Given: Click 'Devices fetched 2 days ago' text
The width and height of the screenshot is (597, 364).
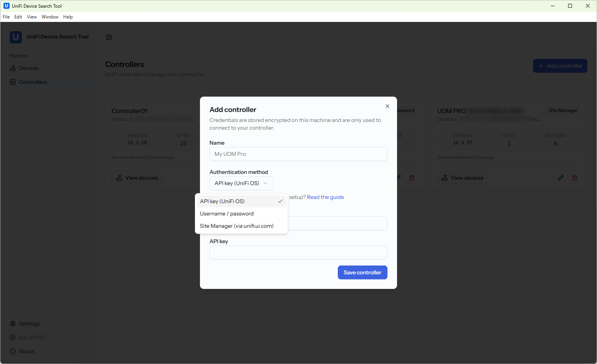Looking at the screenshot, I should (x=466, y=157).
